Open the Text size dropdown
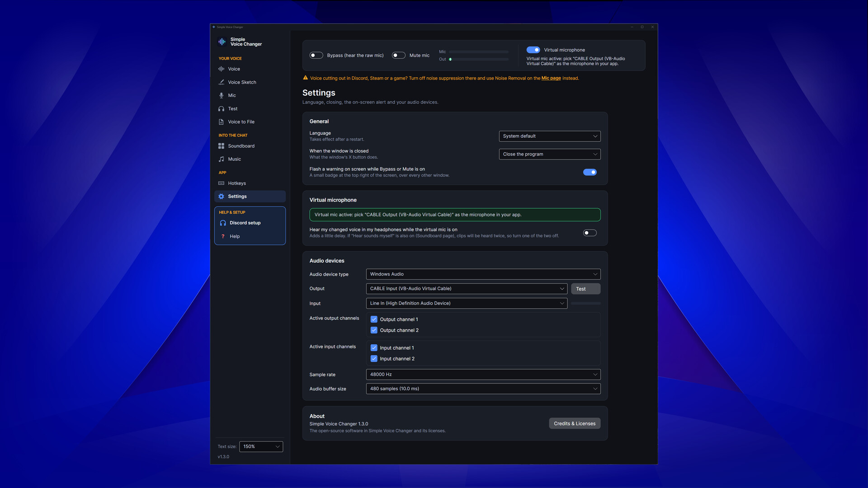868x488 pixels. point(261,446)
